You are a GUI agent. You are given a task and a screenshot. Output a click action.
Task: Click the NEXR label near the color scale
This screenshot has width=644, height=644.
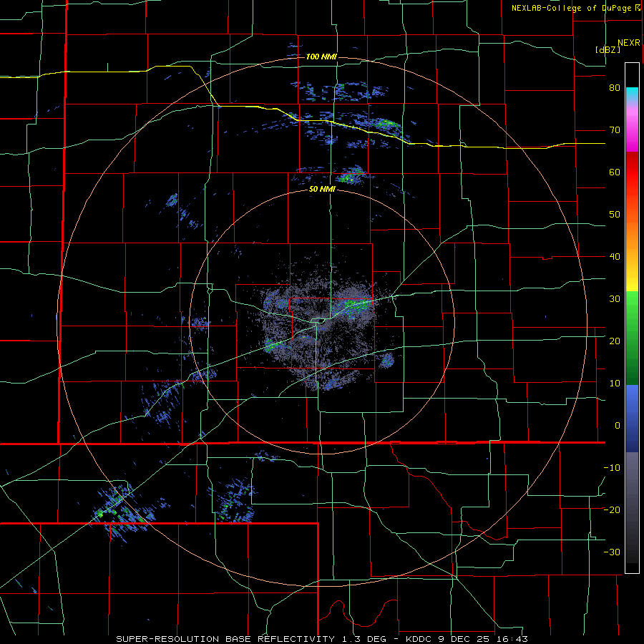pos(628,43)
